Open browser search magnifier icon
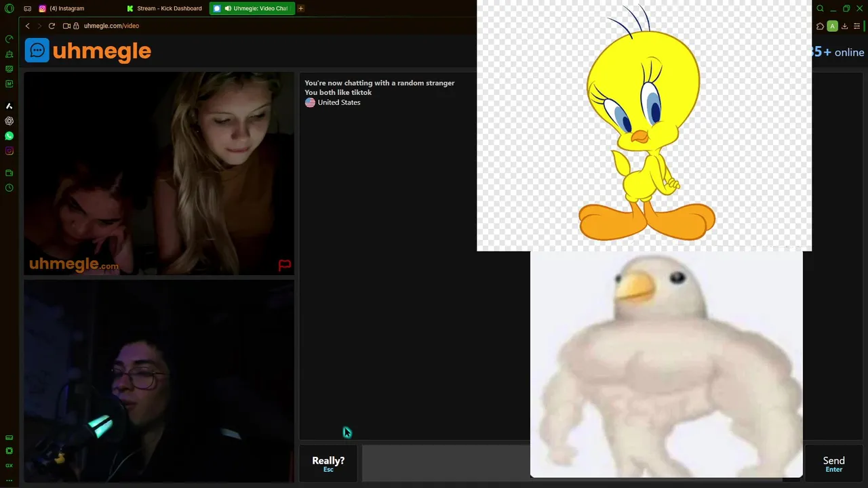The height and width of the screenshot is (488, 868). pyautogui.click(x=820, y=8)
